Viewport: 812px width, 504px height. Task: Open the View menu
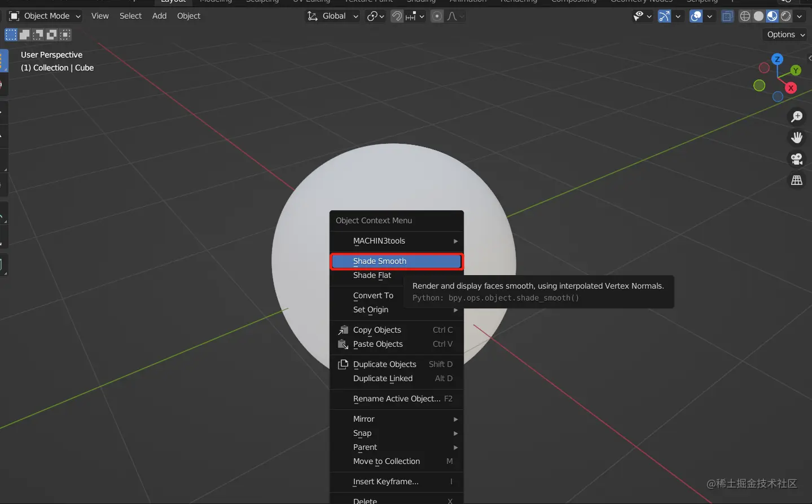[100, 16]
